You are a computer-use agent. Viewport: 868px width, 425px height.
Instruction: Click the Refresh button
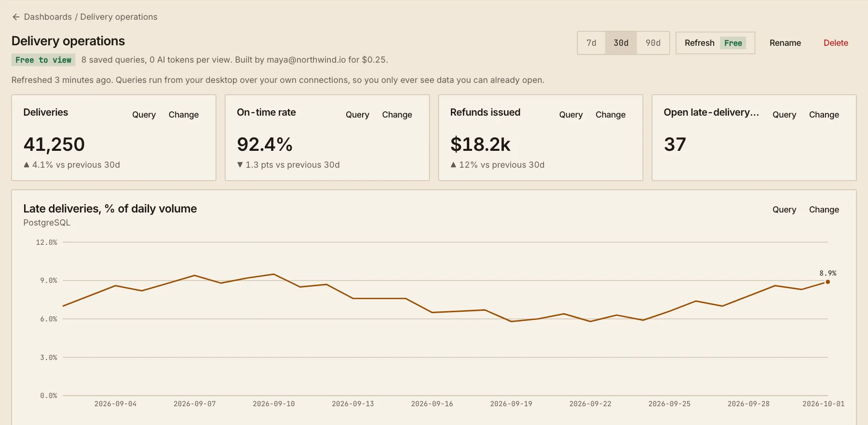pyautogui.click(x=715, y=43)
